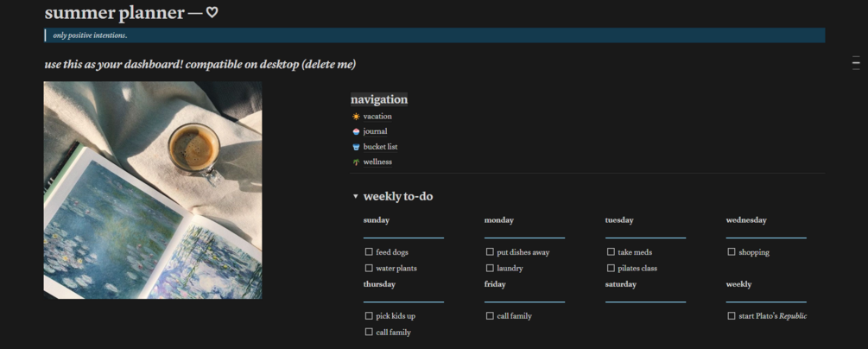Click the tuesday column heading
The image size is (868, 349).
[619, 220]
